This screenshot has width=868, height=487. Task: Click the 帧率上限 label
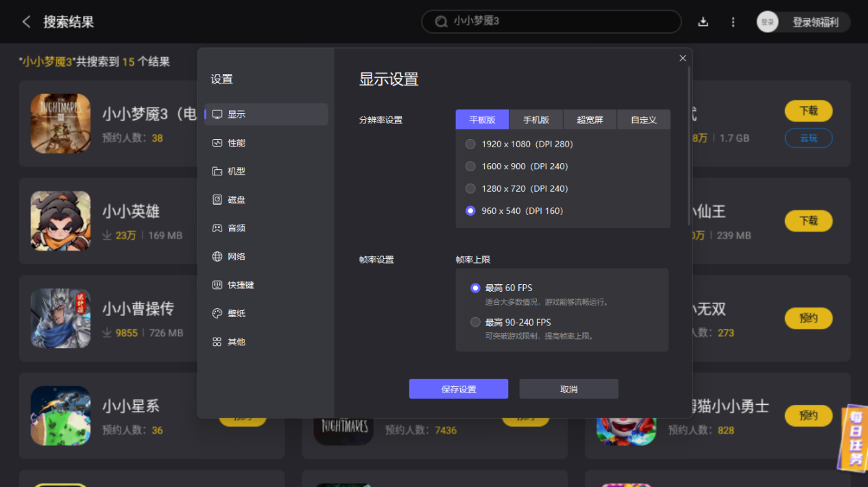pos(473,260)
